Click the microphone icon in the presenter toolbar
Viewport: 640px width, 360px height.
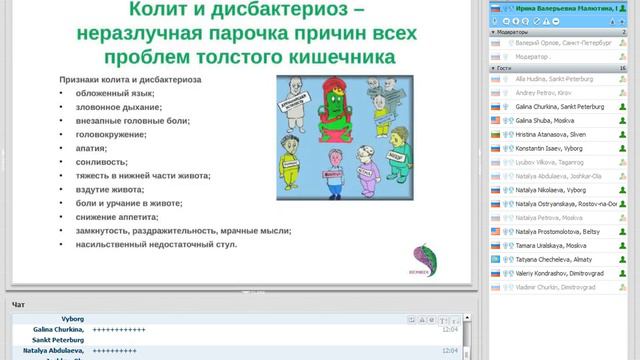click(x=495, y=21)
